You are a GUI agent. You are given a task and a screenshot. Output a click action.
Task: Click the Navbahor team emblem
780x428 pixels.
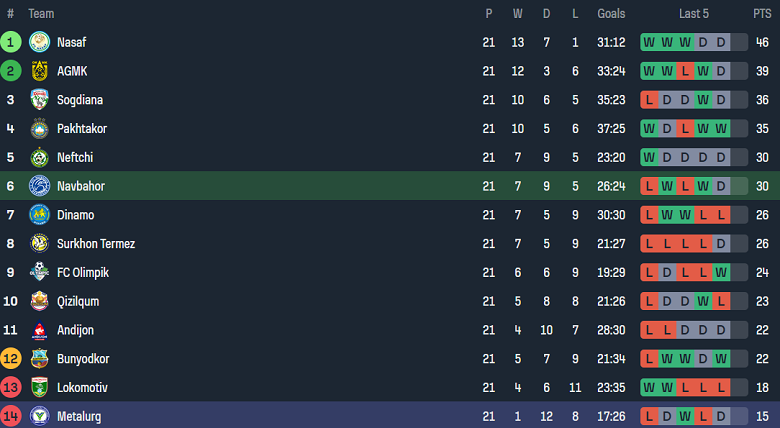point(39,186)
